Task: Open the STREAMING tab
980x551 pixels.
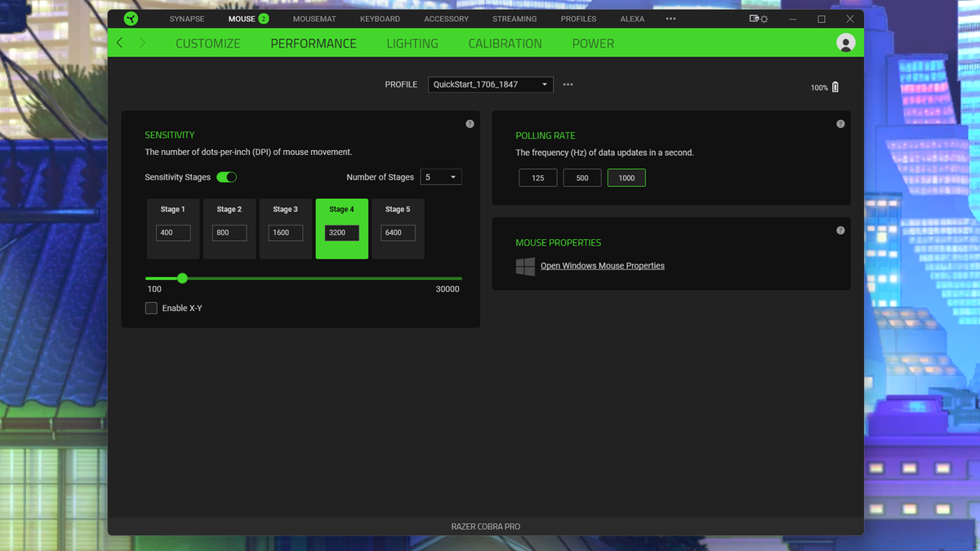Action: pyautogui.click(x=514, y=19)
